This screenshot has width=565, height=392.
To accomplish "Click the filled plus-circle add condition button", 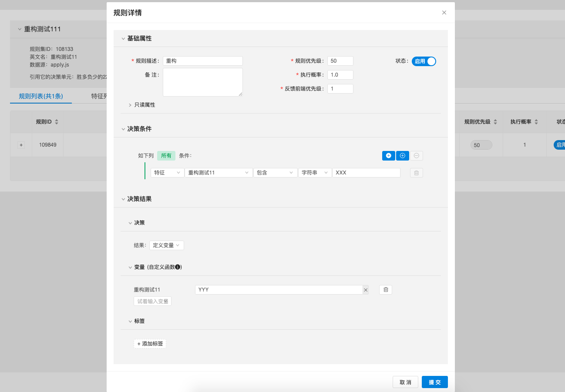I will [x=389, y=156].
